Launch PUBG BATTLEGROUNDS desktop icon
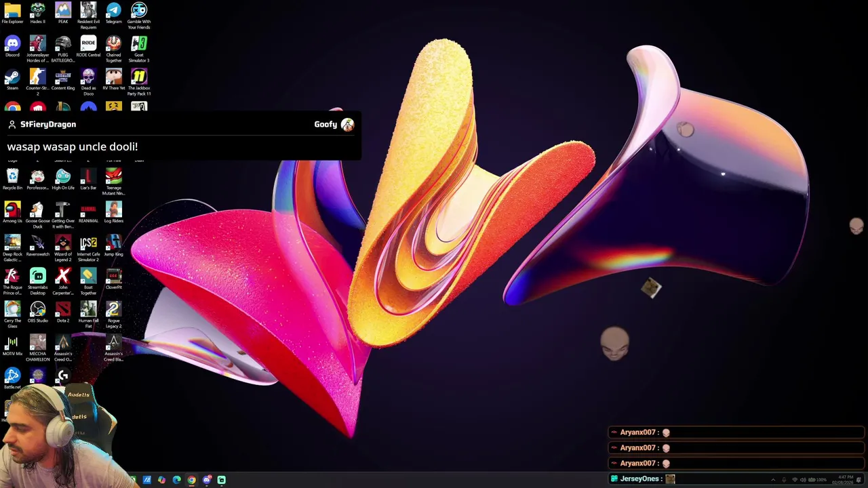Image resolution: width=868 pixels, height=488 pixels. click(x=63, y=49)
